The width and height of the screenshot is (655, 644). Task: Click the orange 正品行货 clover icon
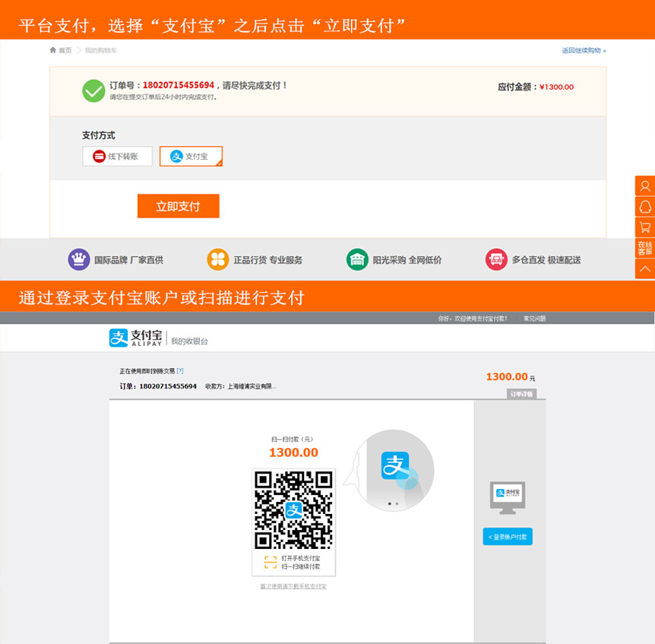[218, 259]
